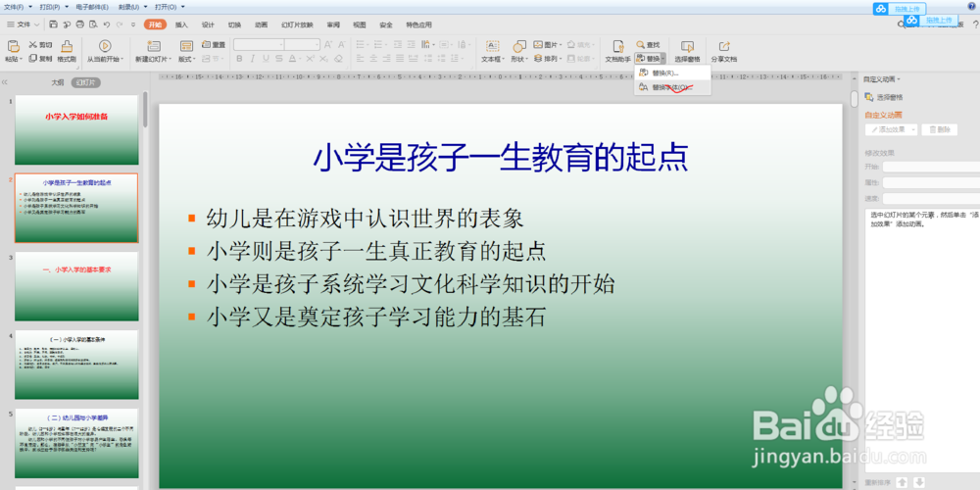
Task: Click the Review (审阅) tab
Action: tap(333, 25)
